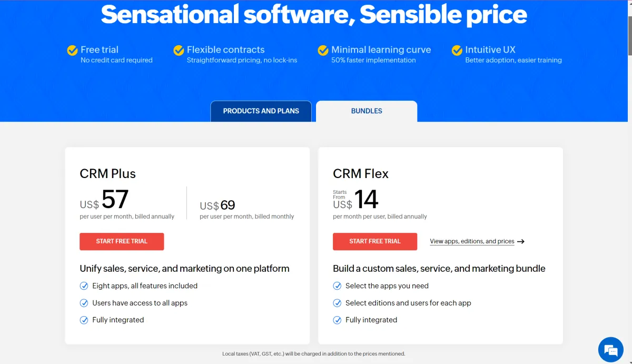Click the Intuitive UX checkmark icon
632x364 pixels.
click(x=457, y=51)
